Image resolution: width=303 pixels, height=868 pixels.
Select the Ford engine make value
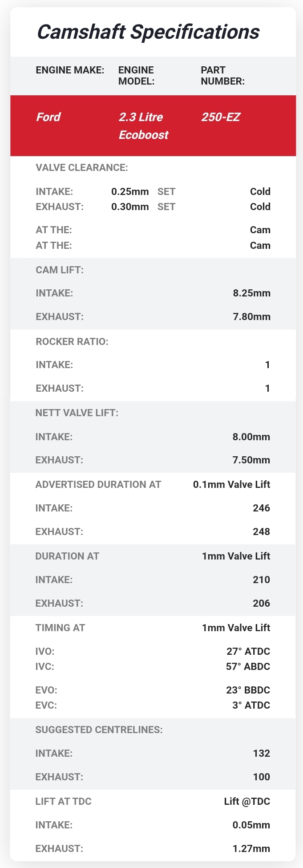tap(48, 117)
